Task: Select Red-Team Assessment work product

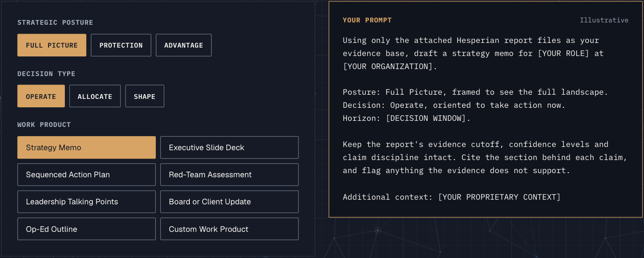Action: (229, 174)
